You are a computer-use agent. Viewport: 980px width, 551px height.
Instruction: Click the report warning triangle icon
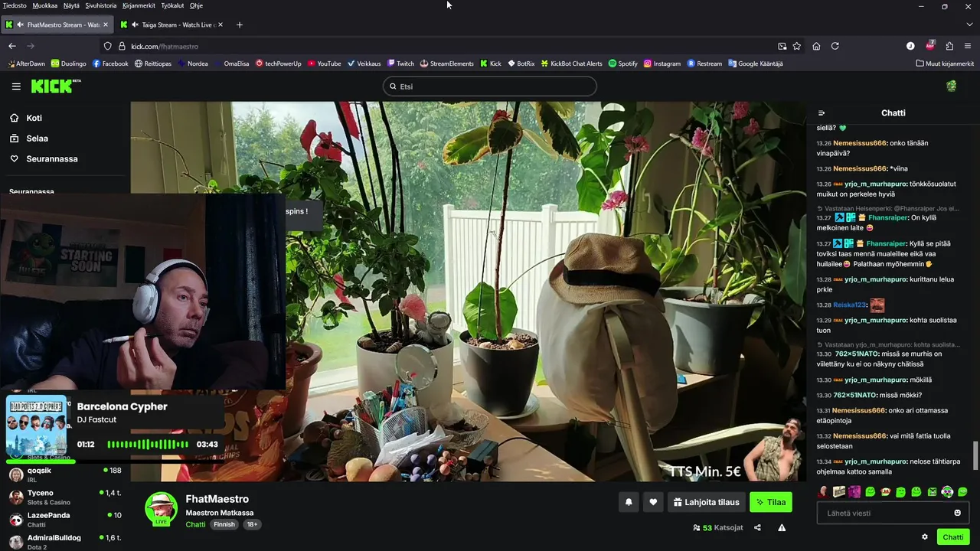coord(782,527)
